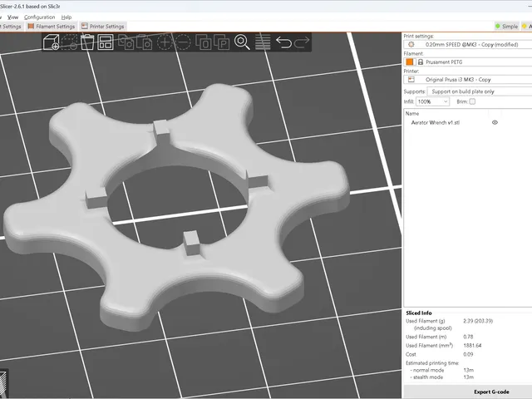Click the Filament Settings tab icon
Viewport: 532px width, 399px height.
tap(31, 26)
